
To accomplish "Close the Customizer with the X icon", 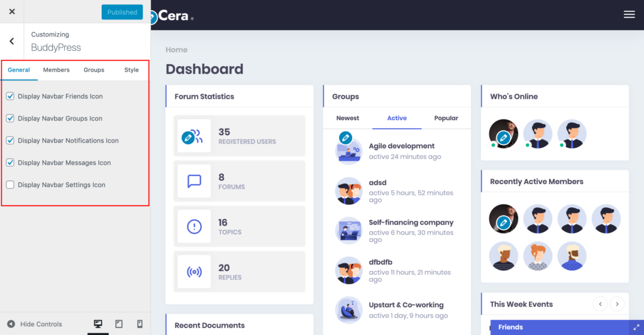I will 12,11.
